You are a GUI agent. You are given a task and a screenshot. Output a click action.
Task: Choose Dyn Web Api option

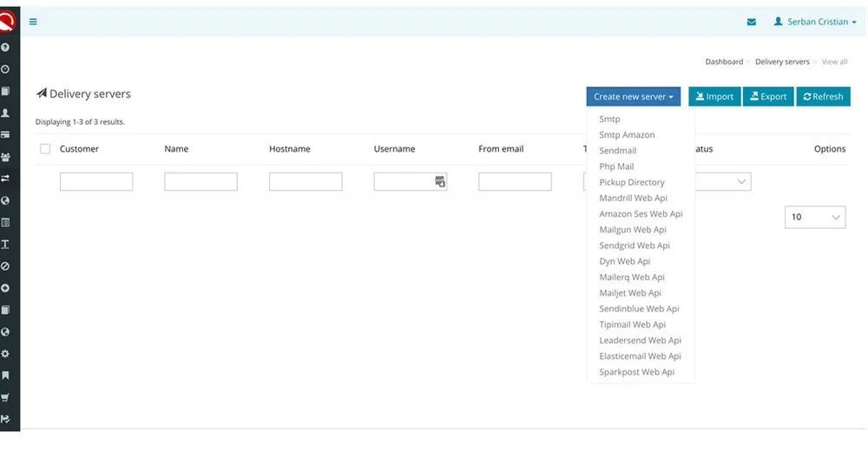(x=624, y=261)
